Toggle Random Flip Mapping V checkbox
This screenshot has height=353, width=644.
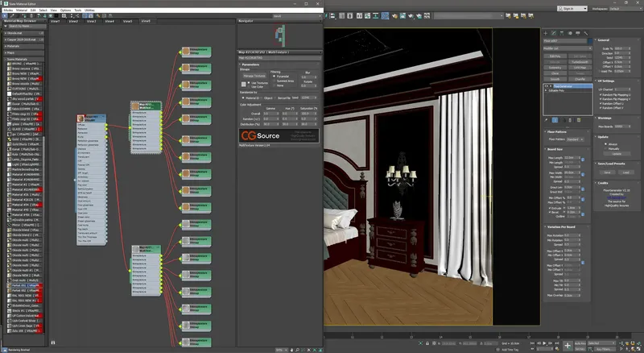pos(601,99)
